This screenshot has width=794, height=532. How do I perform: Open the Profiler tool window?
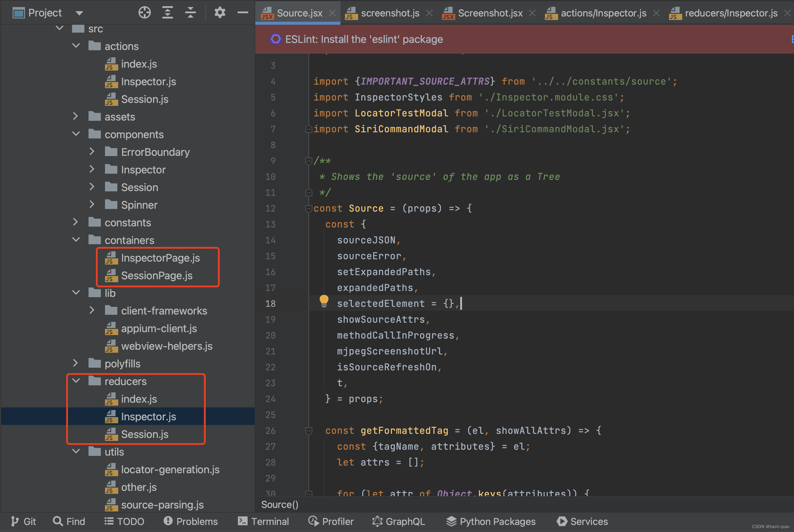[x=331, y=521]
